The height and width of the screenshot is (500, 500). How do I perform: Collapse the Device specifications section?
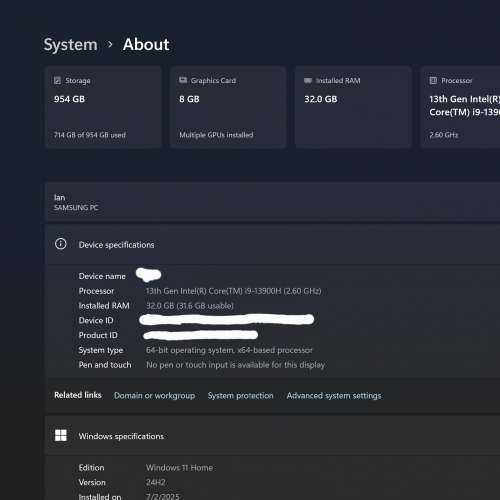(272, 245)
